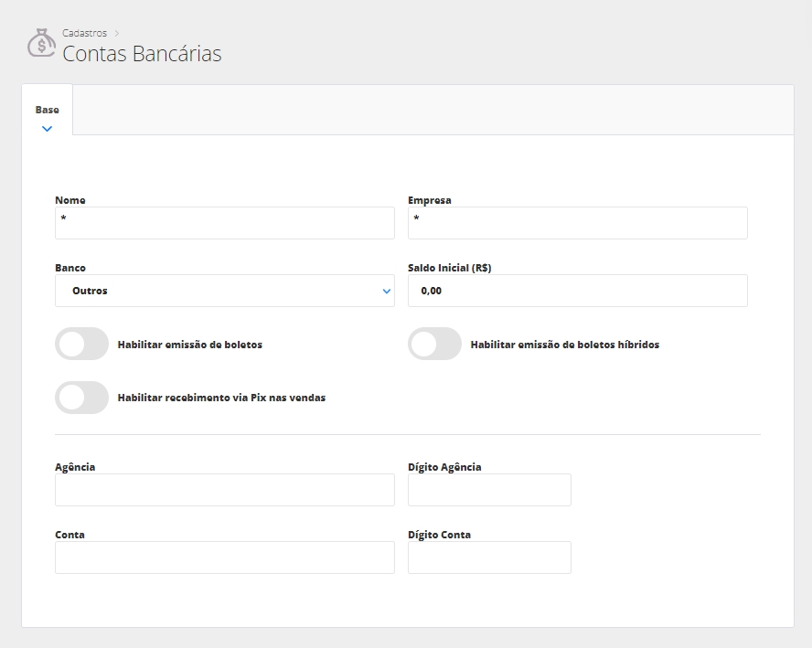Enable recebimento via Pix nas vendas switch
812x648 pixels.
pyautogui.click(x=81, y=398)
